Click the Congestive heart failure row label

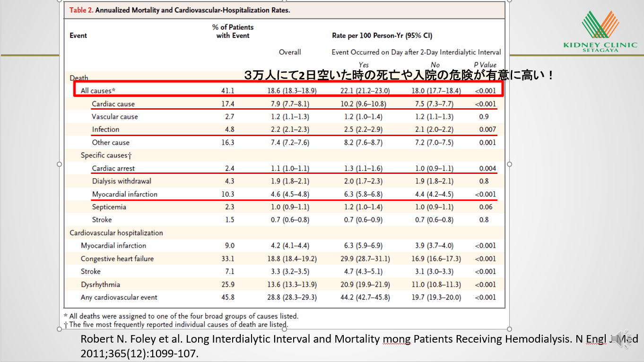(117, 259)
